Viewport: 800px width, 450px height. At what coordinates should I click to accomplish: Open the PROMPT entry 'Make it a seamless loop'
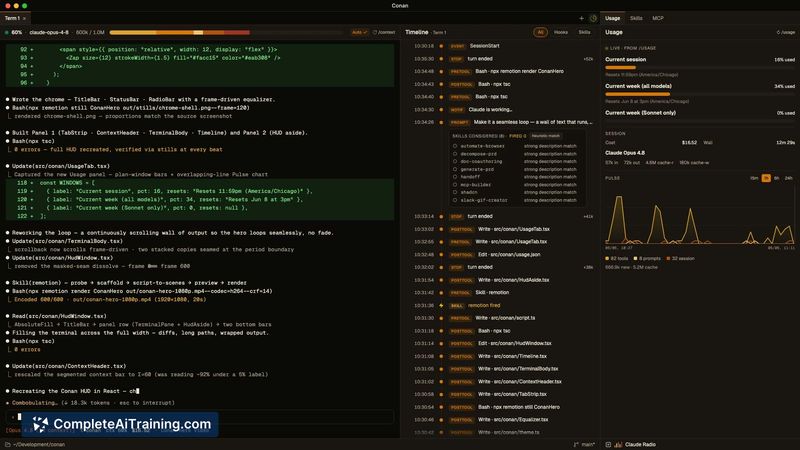[x=504, y=122]
